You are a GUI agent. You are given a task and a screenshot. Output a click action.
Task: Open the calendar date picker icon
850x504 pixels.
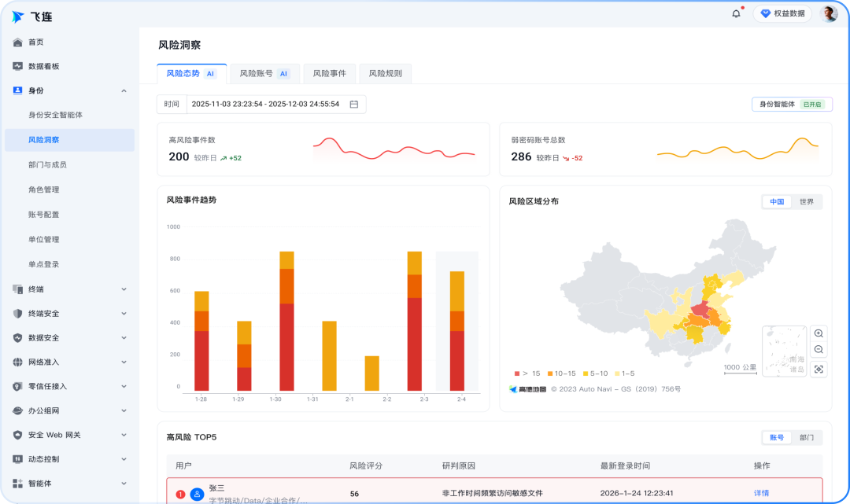[354, 104]
